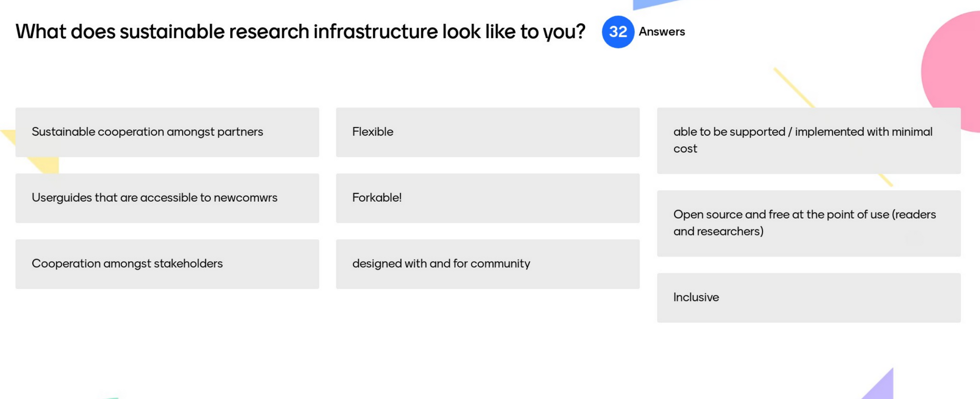Click the 'Inclusive' answer card
Image resolution: width=980 pixels, height=399 pixels.
pyautogui.click(x=808, y=298)
